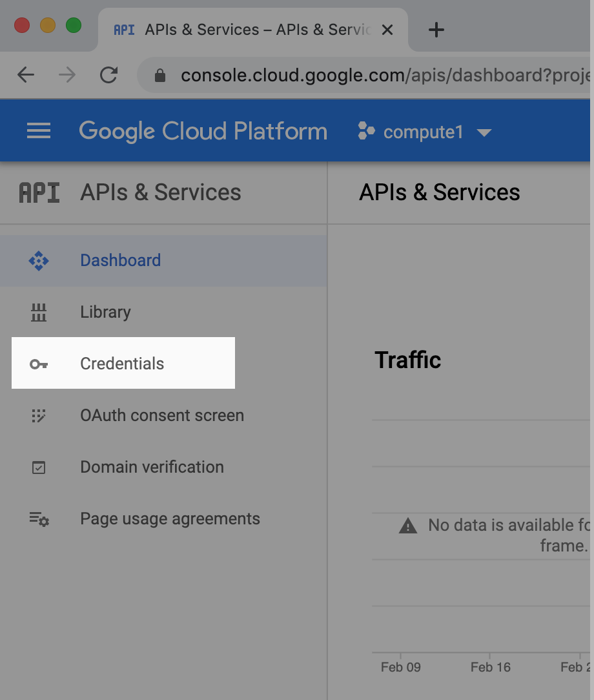
Task: Click the API logo icon in sidebar header
Action: [39, 192]
